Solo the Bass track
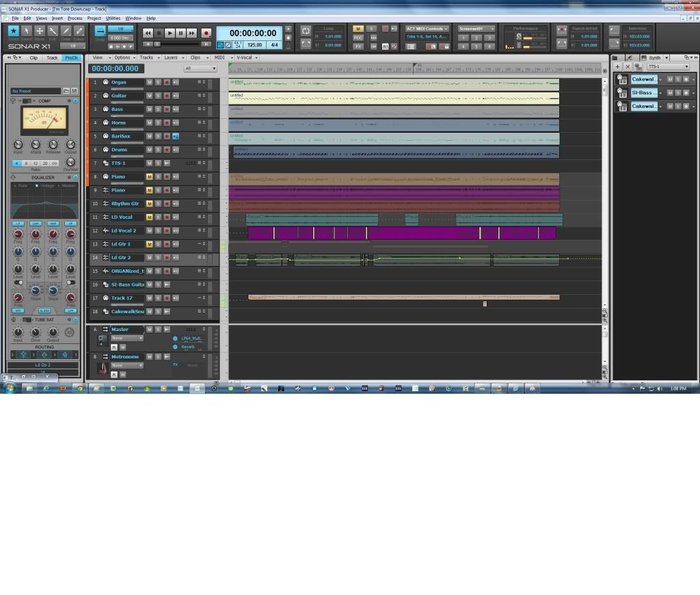 (157, 109)
